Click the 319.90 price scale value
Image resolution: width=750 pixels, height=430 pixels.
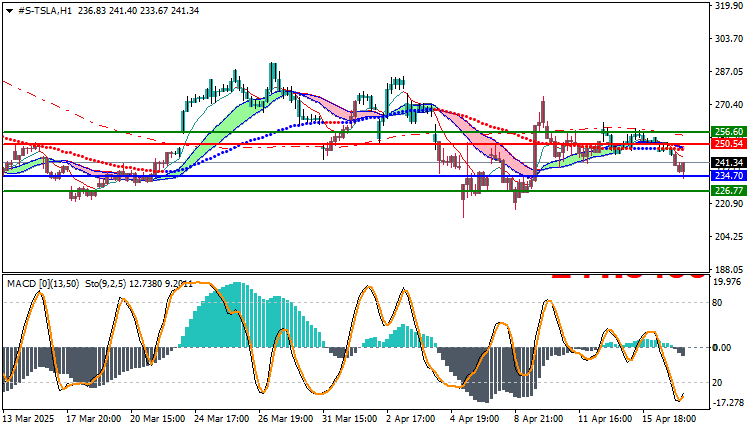(728, 5)
